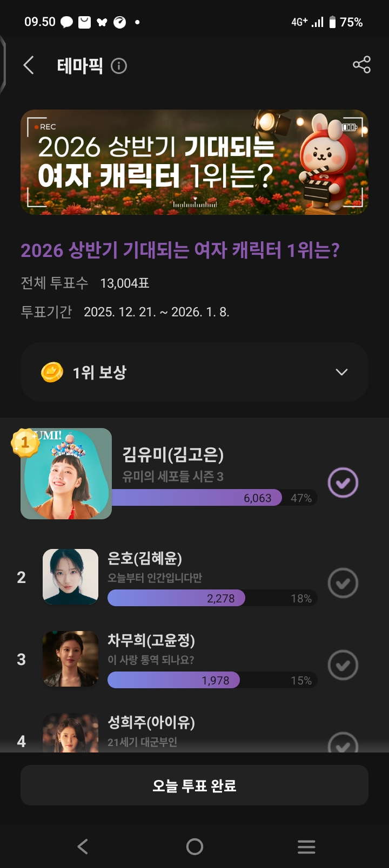Expand the 1위 보상 section label
The height and width of the screenshot is (868, 389).
click(99, 372)
